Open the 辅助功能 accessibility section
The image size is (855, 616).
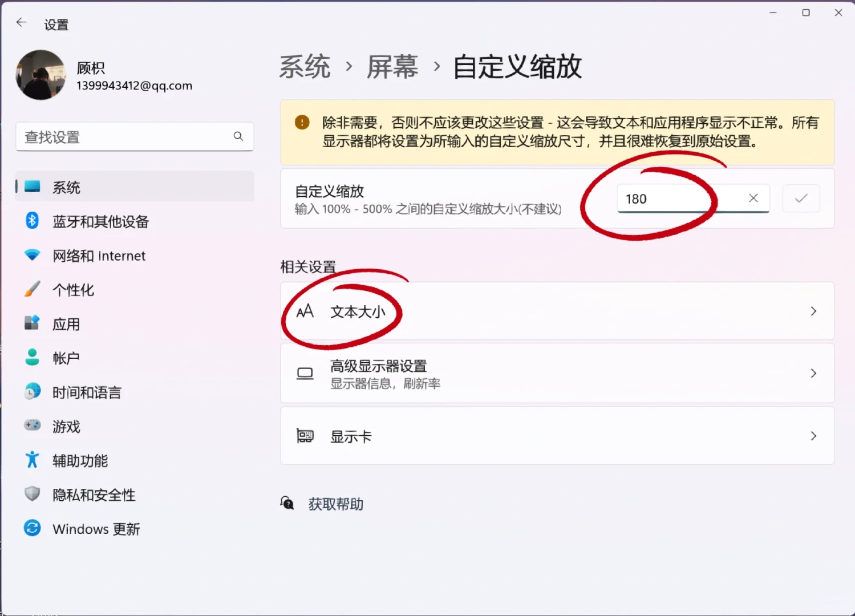pos(80,460)
